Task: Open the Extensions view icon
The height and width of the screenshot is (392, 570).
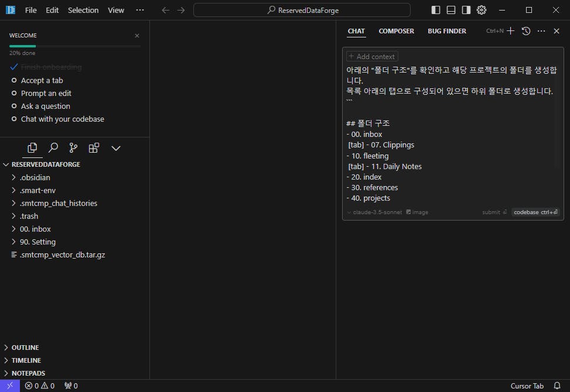Action: click(94, 147)
